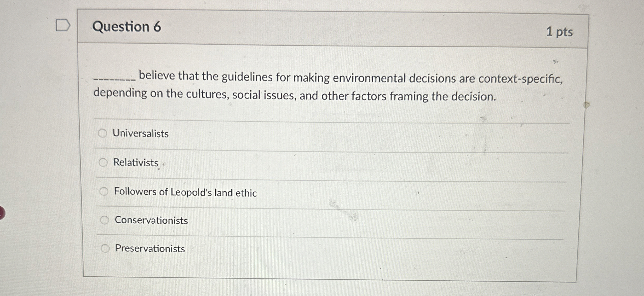Viewport: 644px width, 296px height.
Task: Click the Conservationists label text
Action: click(151, 220)
